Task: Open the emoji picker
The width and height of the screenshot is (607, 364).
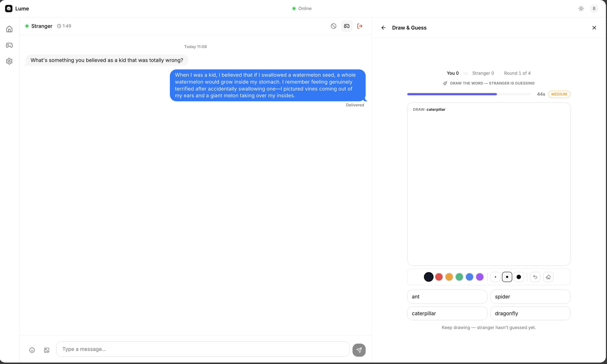Action: tap(32, 350)
